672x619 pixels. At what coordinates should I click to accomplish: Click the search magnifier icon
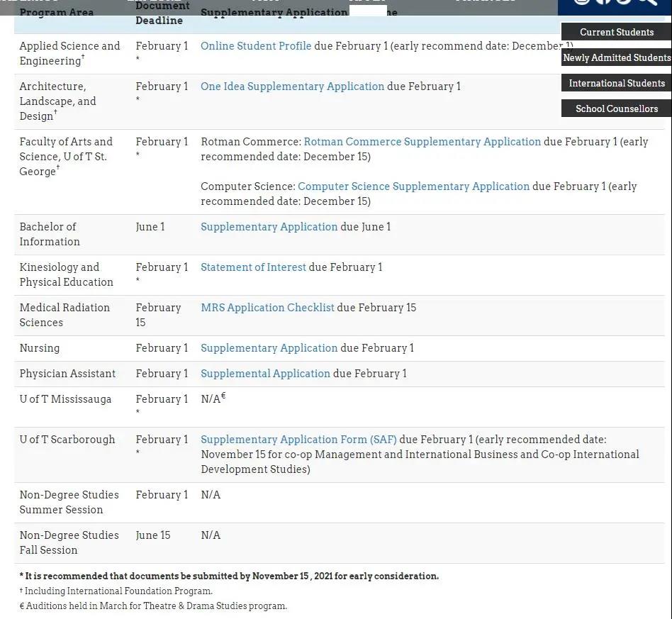tap(646, 2)
